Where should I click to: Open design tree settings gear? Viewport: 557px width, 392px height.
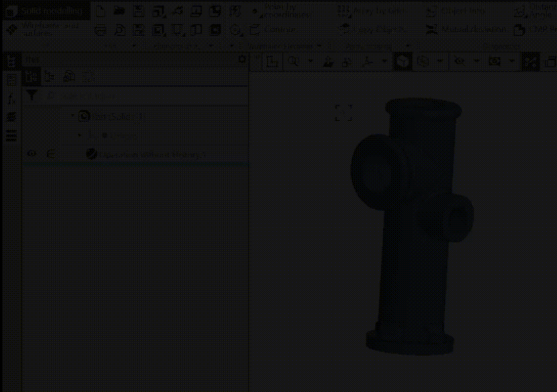[x=242, y=59]
